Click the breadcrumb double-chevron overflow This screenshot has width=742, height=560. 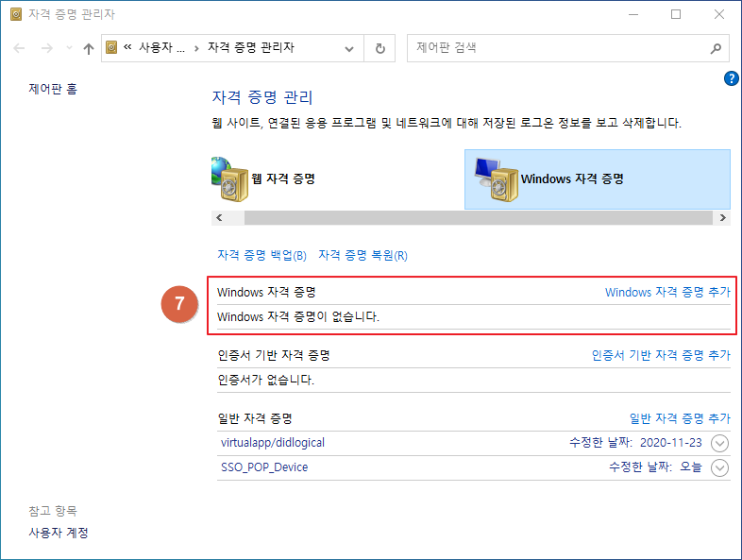tap(127, 47)
